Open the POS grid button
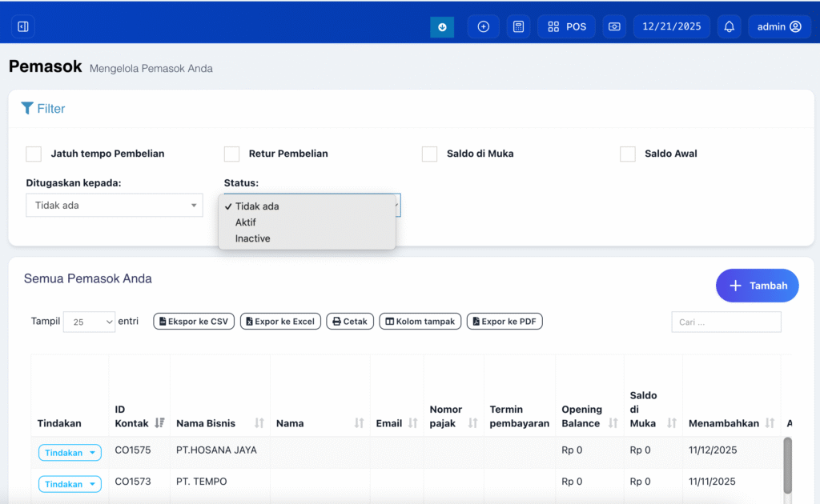This screenshot has width=820, height=504. pyautogui.click(x=567, y=26)
